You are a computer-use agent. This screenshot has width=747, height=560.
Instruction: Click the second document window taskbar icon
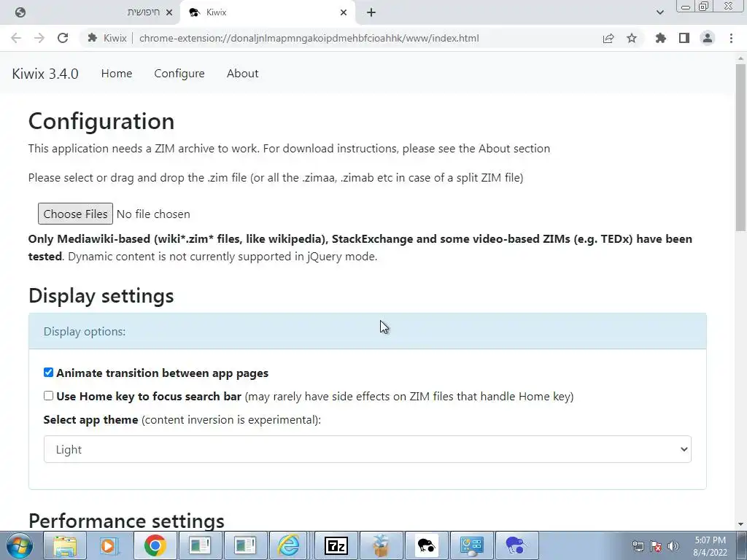pyautogui.click(x=245, y=545)
